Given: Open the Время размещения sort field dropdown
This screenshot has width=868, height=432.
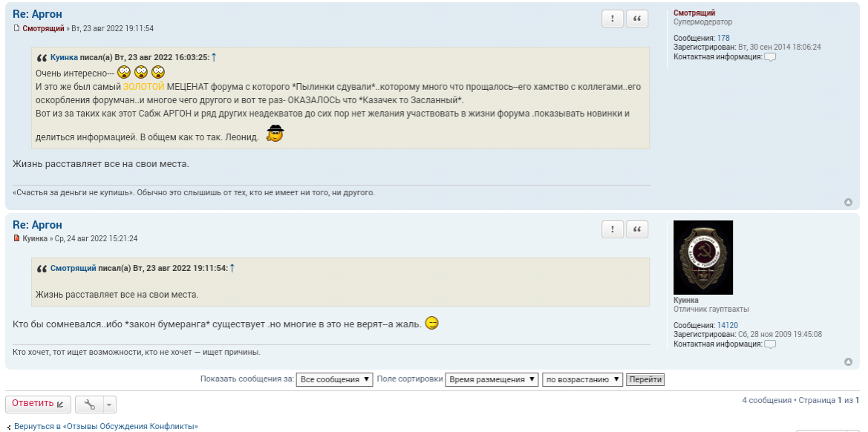Looking at the screenshot, I should (x=492, y=380).
